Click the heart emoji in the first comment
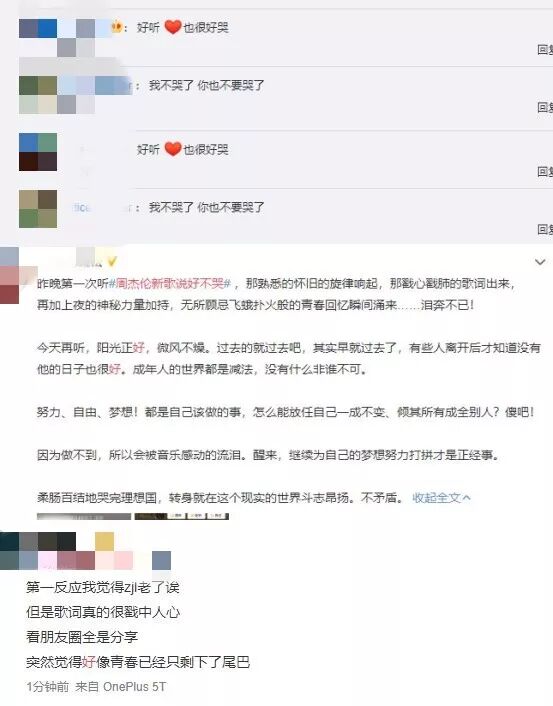 172,27
